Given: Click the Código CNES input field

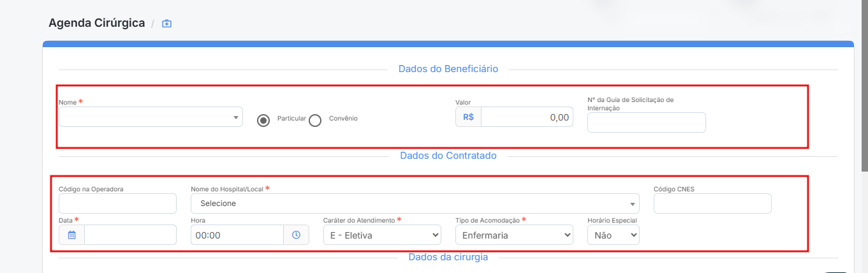Looking at the screenshot, I should (x=712, y=203).
